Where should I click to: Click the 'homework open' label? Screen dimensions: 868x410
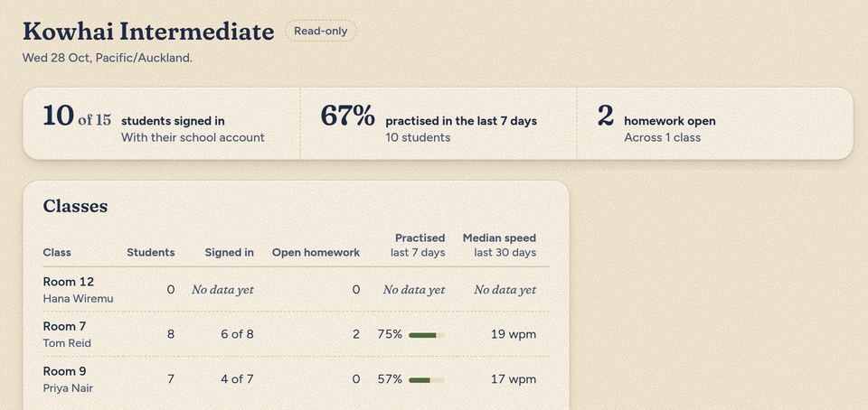[x=670, y=121]
